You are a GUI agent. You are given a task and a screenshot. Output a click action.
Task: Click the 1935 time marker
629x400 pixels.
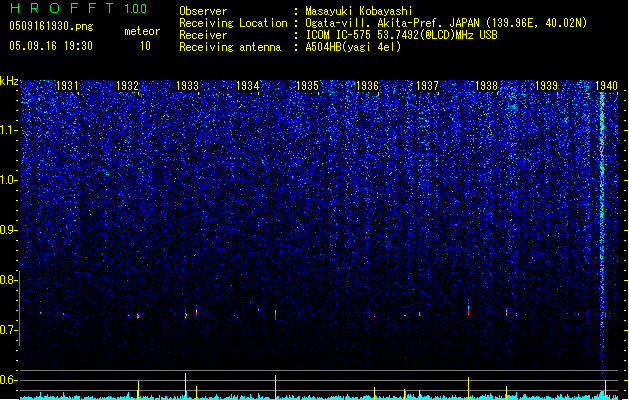pyautogui.click(x=307, y=85)
